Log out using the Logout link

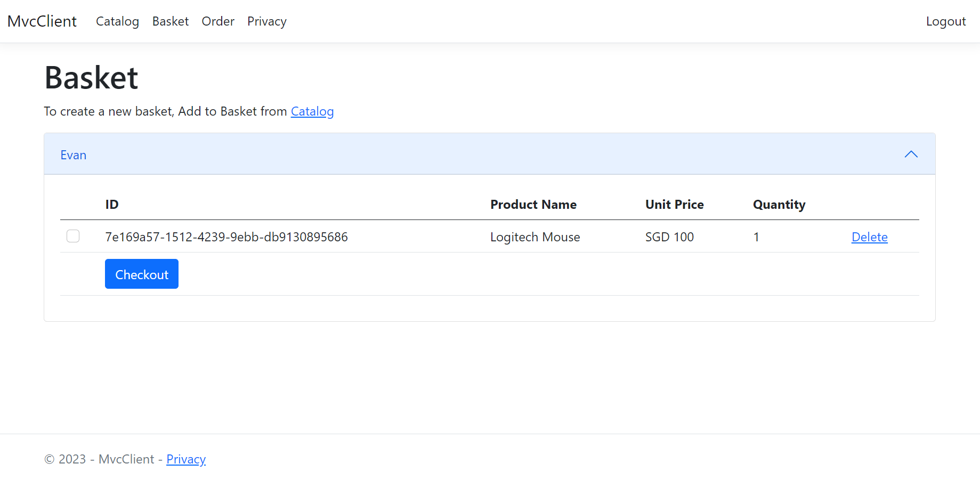tap(945, 21)
